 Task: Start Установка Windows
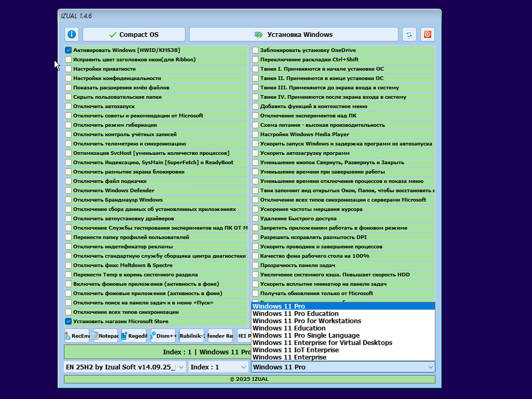pos(294,34)
